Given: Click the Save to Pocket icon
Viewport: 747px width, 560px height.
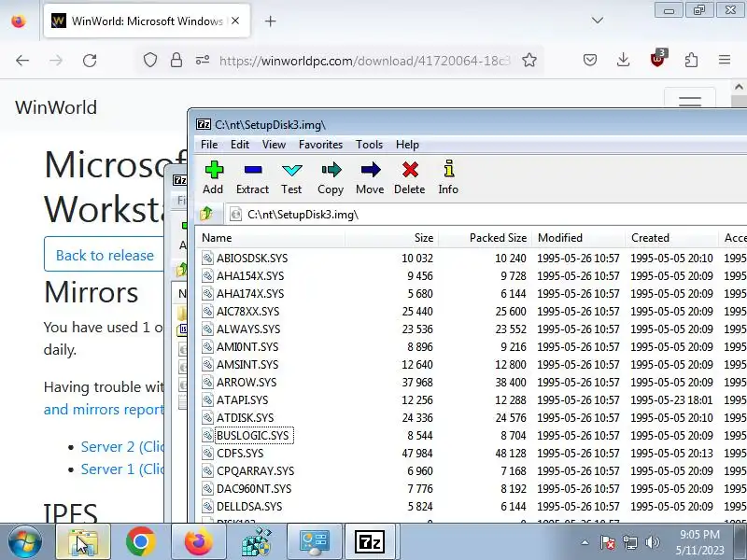Looking at the screenshot, I should (590, 60).
